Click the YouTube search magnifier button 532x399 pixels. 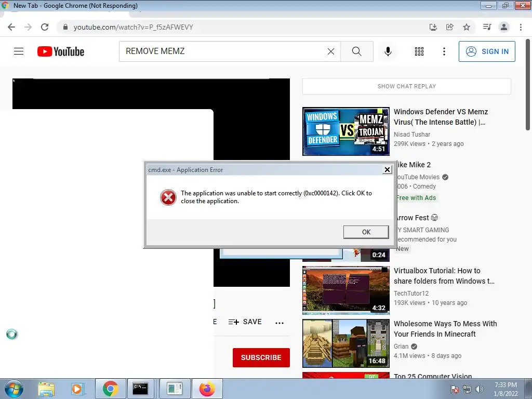point(357,51)
